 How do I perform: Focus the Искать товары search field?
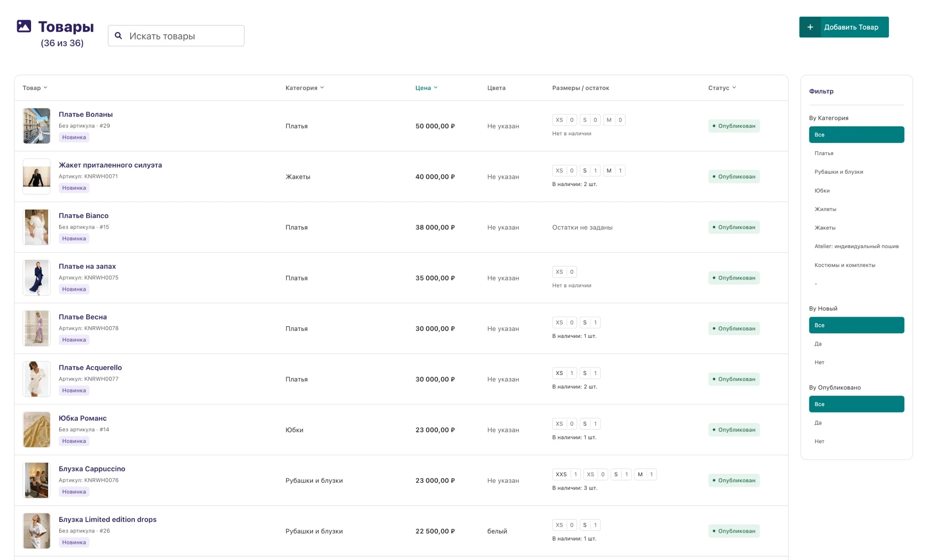(176, 36)
